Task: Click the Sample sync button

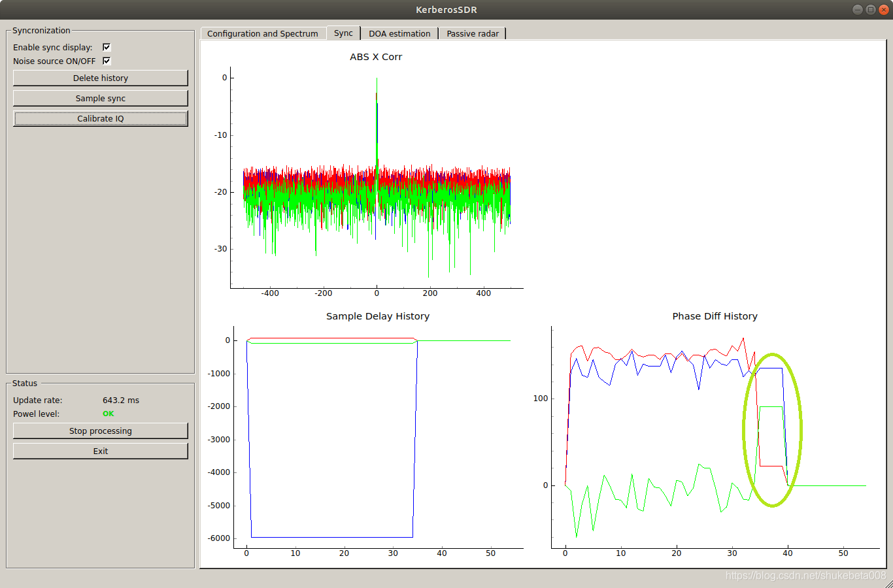Action: (101, 98)
